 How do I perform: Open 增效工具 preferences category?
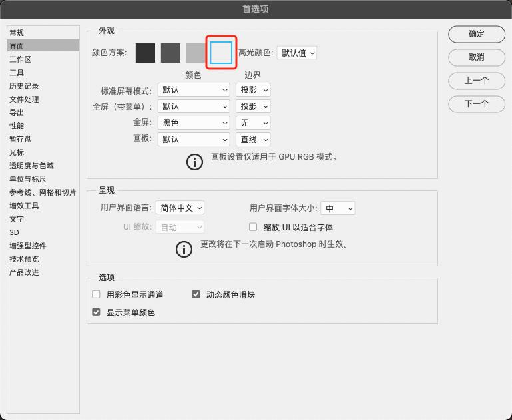click(43, 206)
